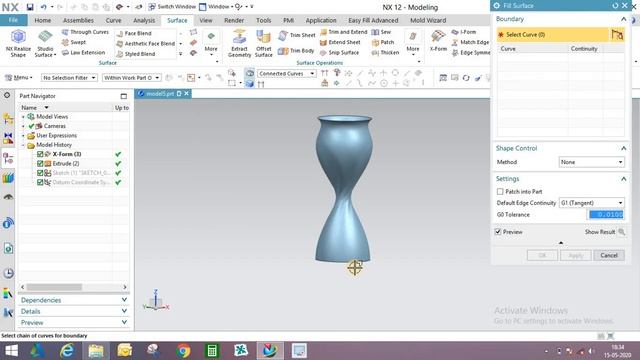The image size is (640, 360).
Task: Click the Save icon in title bar
Action: click(x=30, y=7)
